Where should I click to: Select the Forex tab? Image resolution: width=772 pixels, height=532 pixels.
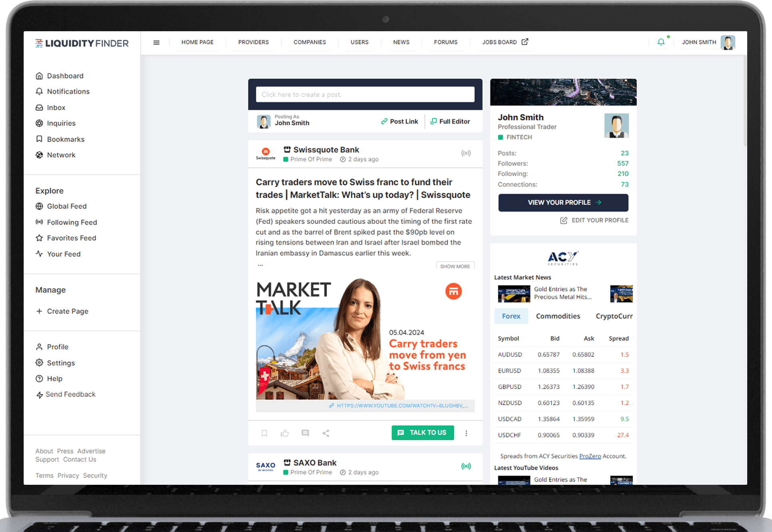(x=511, y=316)
